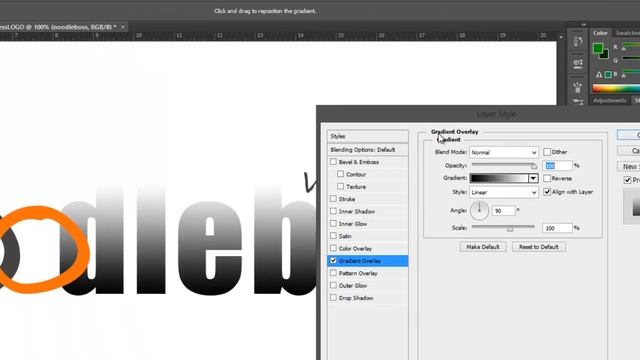This screenshot has width=640, height=360.
Task: Collapse the panel dock with double-arrow icon
Action: pos(583,25)
